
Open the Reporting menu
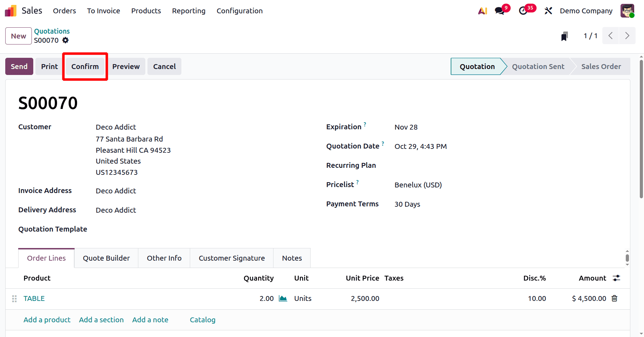(x=188, y=11)
